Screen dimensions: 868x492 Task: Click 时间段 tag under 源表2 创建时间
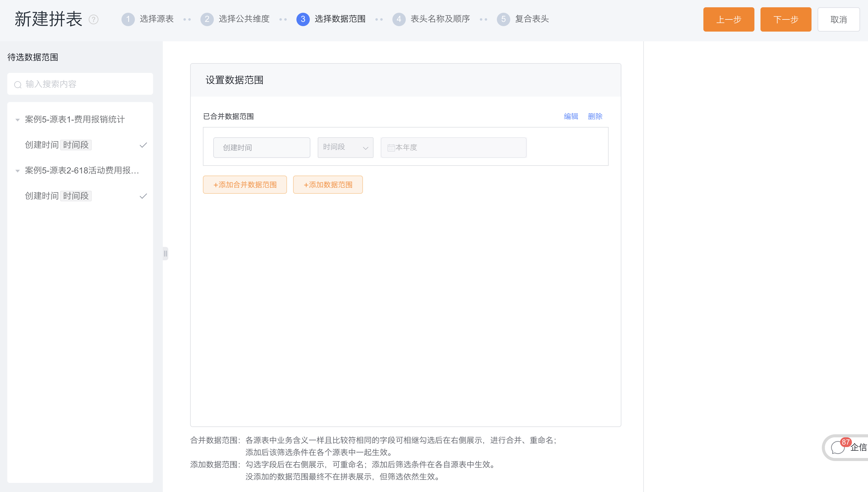click(x=76, y=196)
